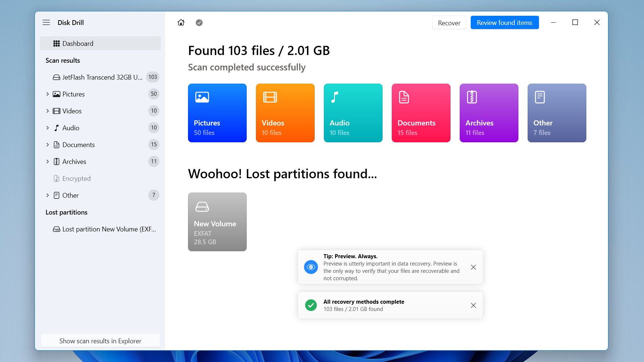Viewport: 644px width, 362px height.
Task: Click the Scan completed successfully text
Action: pyautogui.click(x=247, y=67)
